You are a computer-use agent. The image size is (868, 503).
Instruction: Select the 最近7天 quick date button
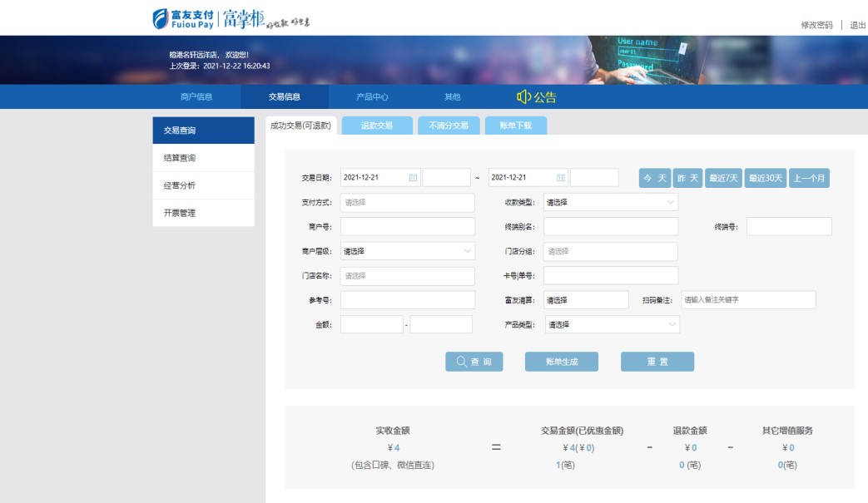point(723,178)
